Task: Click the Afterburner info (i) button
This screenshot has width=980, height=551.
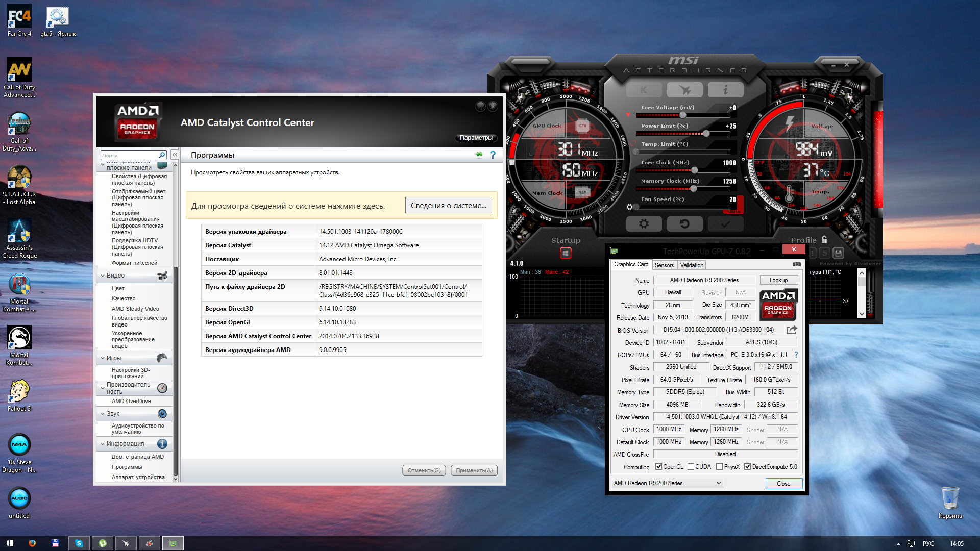Action: tap(725, 90)
